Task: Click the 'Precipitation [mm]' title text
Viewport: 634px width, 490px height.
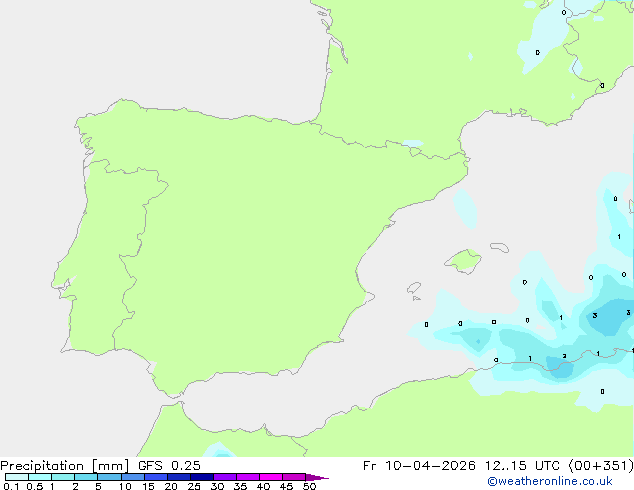Action: pyautogui.click(x=64, y=466)
